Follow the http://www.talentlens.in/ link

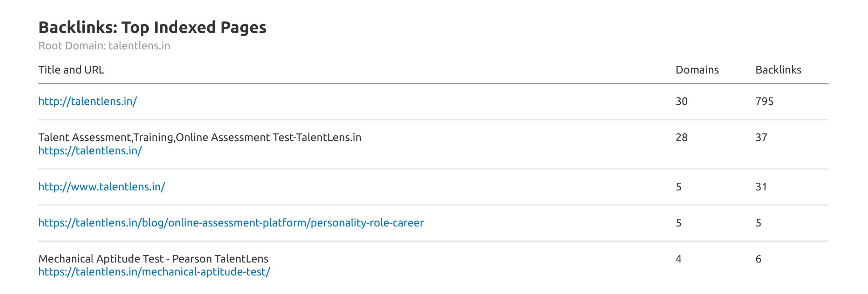pyautogui.click(x=102, y=187)
